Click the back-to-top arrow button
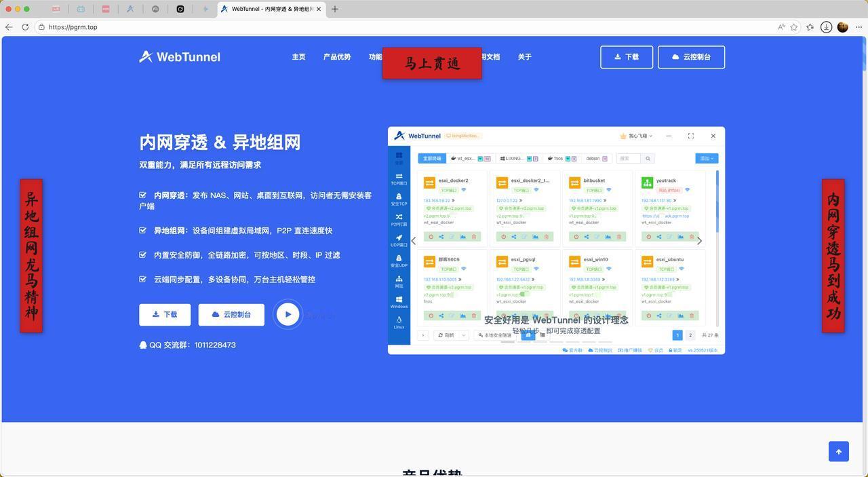This screenshot has width=868, height=477. pos(839,452)
